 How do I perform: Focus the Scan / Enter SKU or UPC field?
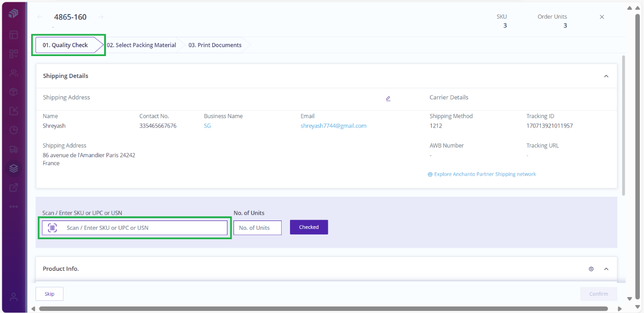pyautogui.click(x=134, y=228)
